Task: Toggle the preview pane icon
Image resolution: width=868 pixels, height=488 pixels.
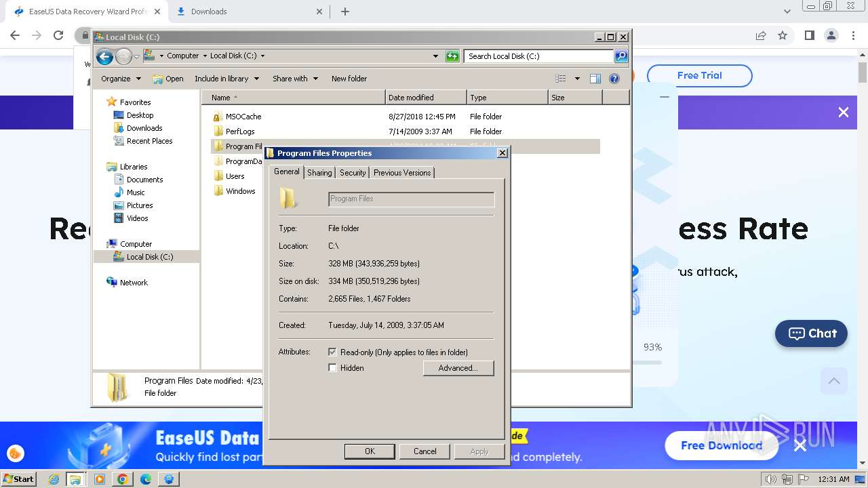Action: [x=595, y=79]
